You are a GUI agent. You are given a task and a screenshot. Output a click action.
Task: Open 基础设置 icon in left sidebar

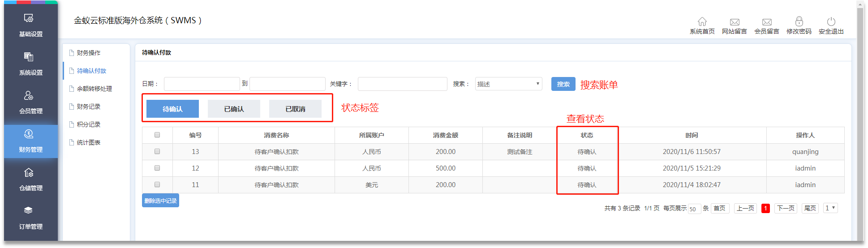click(29, 18)
